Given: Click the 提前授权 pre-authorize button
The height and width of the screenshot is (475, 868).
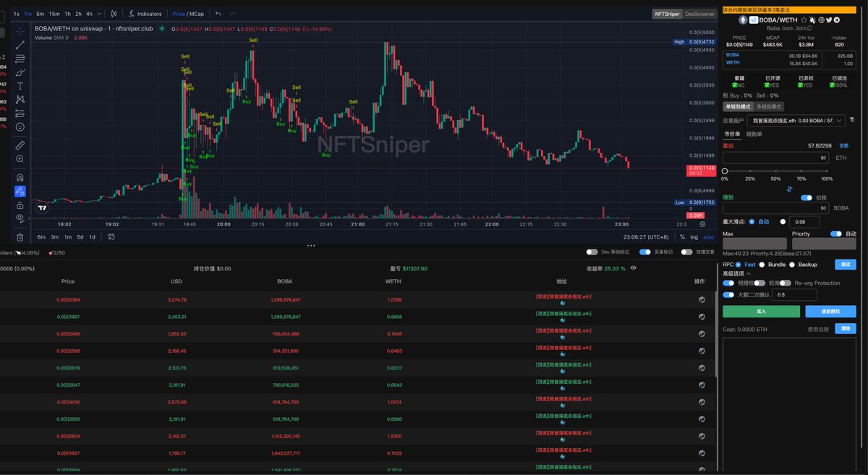Looking at the screenshot, I should (831, 312).
